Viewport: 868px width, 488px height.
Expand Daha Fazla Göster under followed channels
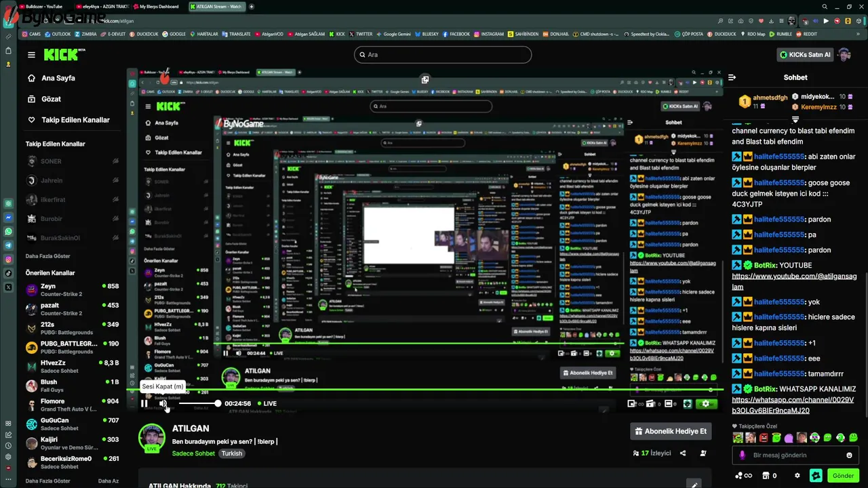point(47,256)
